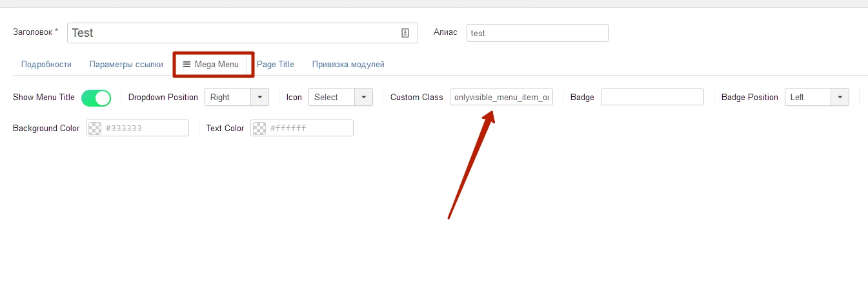Focus the Custom Class input field

[501, 98]
